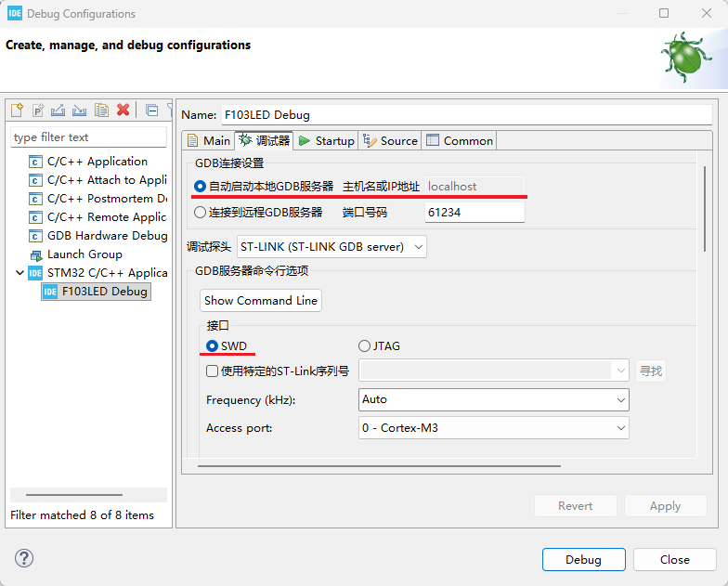Collapse STM32 C/C++ Application tree node
728x586 pixels.
tap(19, 273)
